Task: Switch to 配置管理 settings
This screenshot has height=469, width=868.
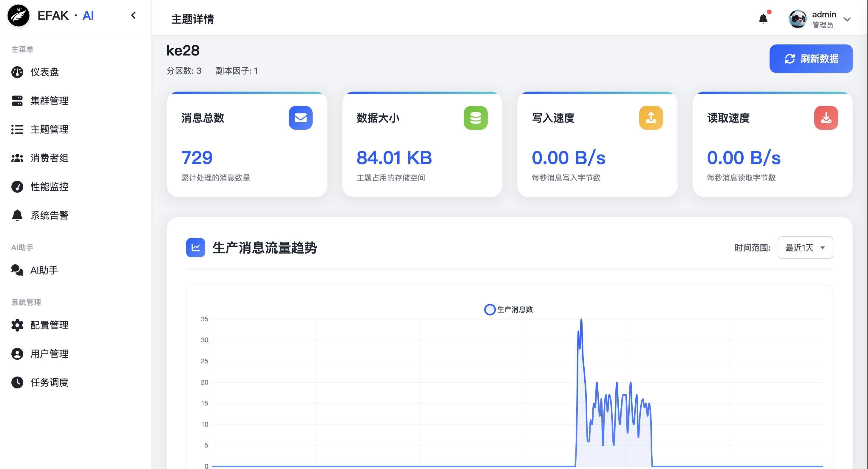Action: tap(49, 325)
